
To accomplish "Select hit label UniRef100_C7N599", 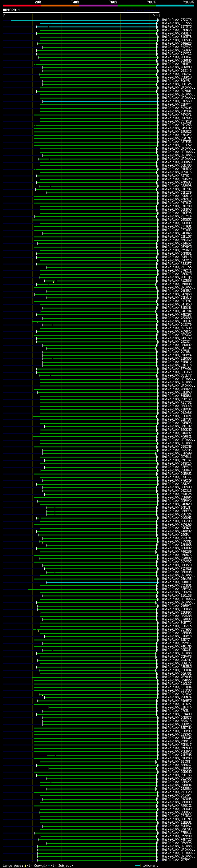I will pos(177,454).
